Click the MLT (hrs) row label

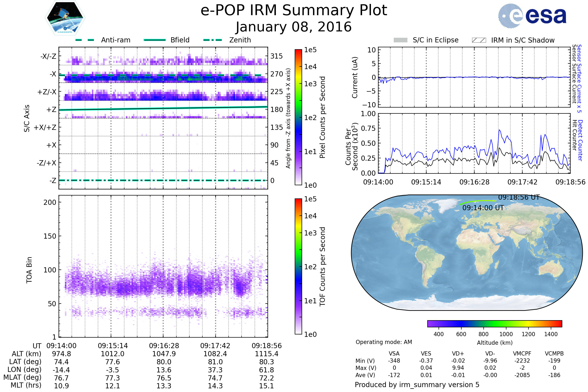click(26, 385)
